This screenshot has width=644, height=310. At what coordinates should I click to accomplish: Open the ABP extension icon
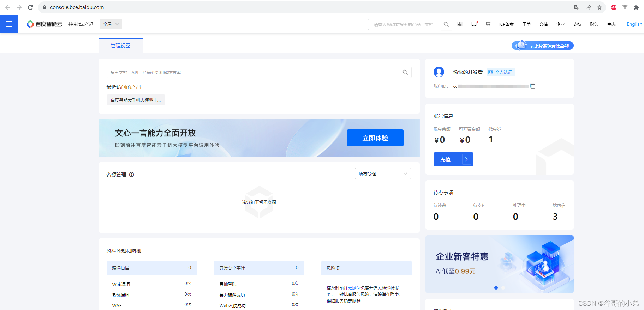614,7
